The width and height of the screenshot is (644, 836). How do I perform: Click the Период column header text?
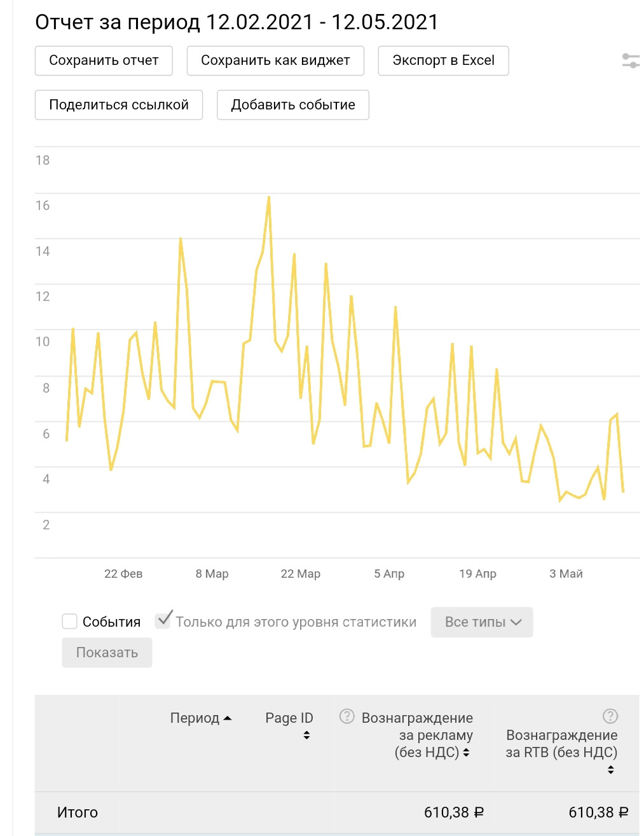click(x=195, y=718)
